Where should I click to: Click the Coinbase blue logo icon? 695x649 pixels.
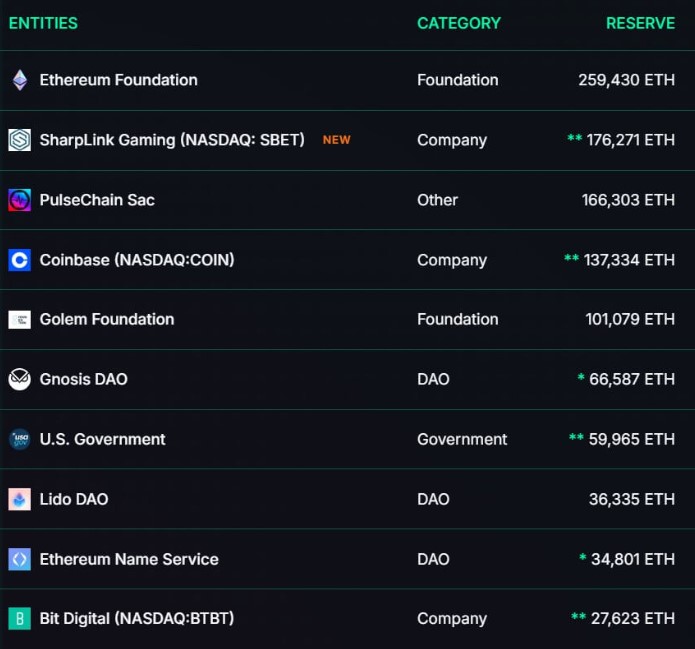20,260
